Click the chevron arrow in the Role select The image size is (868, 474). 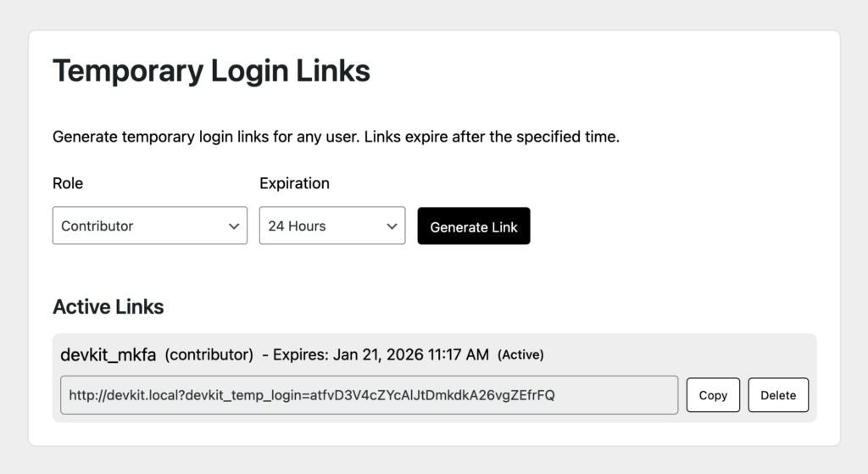pos(234,226)
